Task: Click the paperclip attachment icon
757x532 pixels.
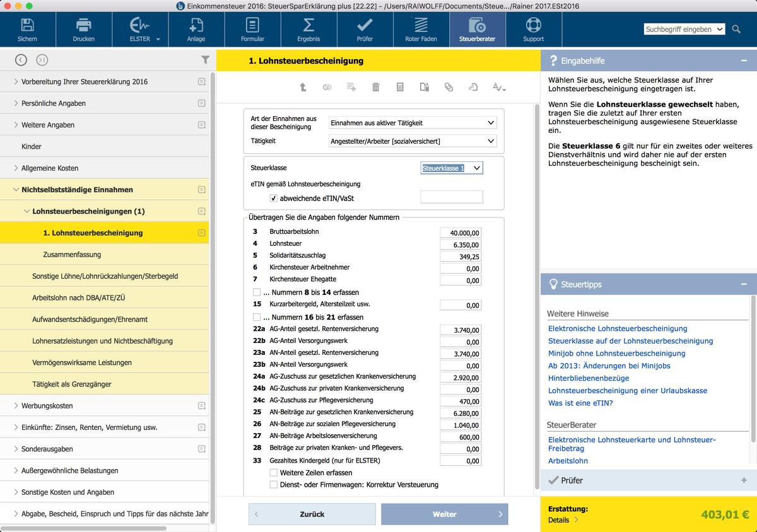Action: [x=449, y=88]
